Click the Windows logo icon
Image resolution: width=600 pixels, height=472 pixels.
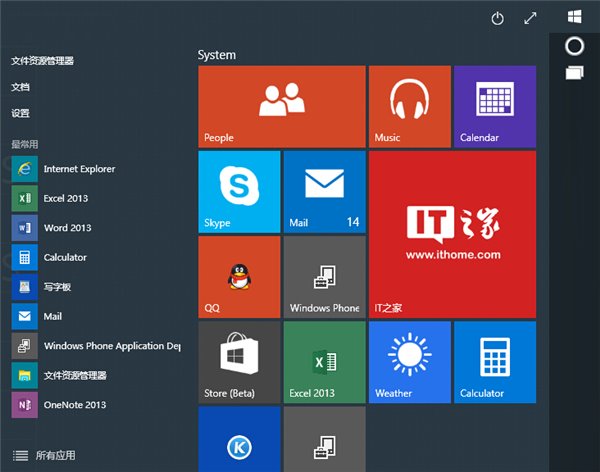(574, 16)
